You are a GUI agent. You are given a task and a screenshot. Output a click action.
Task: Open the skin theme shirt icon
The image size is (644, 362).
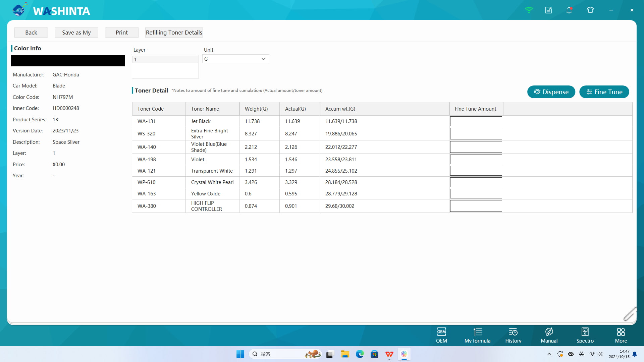click(x=590, y=10)
